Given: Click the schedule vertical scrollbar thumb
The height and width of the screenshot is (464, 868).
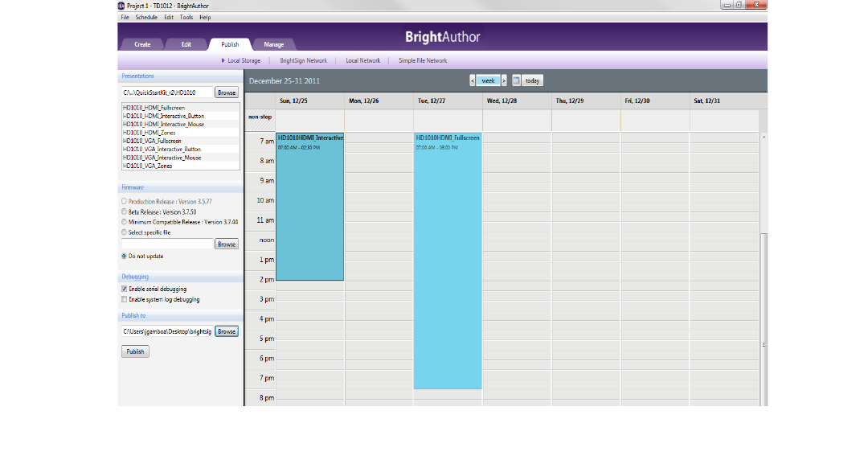Looking at the screenshot, I should pos(764,319).
